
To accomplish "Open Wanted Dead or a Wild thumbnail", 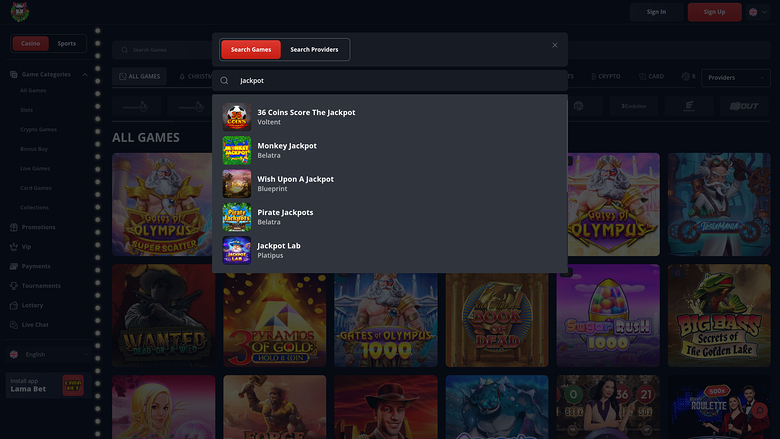I will pyautogui.click(x=164, y=316).
